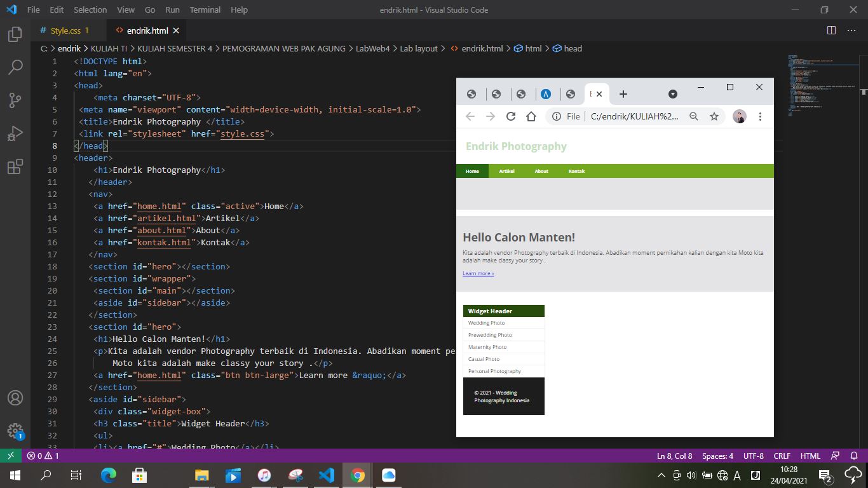This screenshot has width=868, height=488.
Task: Close the endrik.html editor tab
Action: pyautogui.click(x=176, y=30)
